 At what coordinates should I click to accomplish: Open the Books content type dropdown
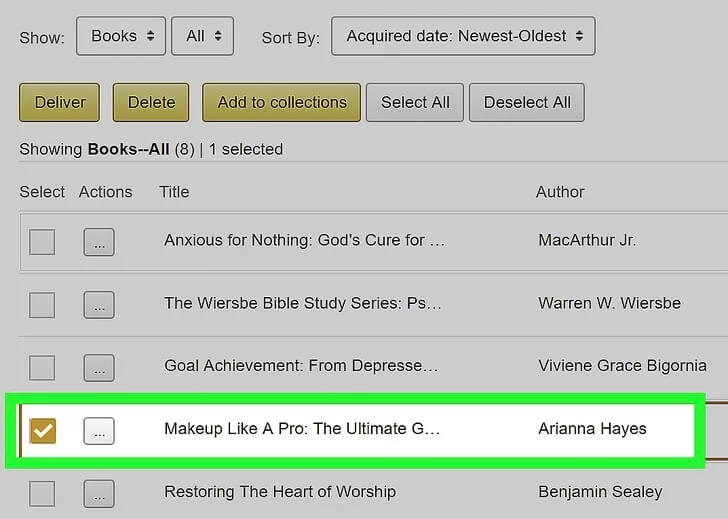click(122, 36)
